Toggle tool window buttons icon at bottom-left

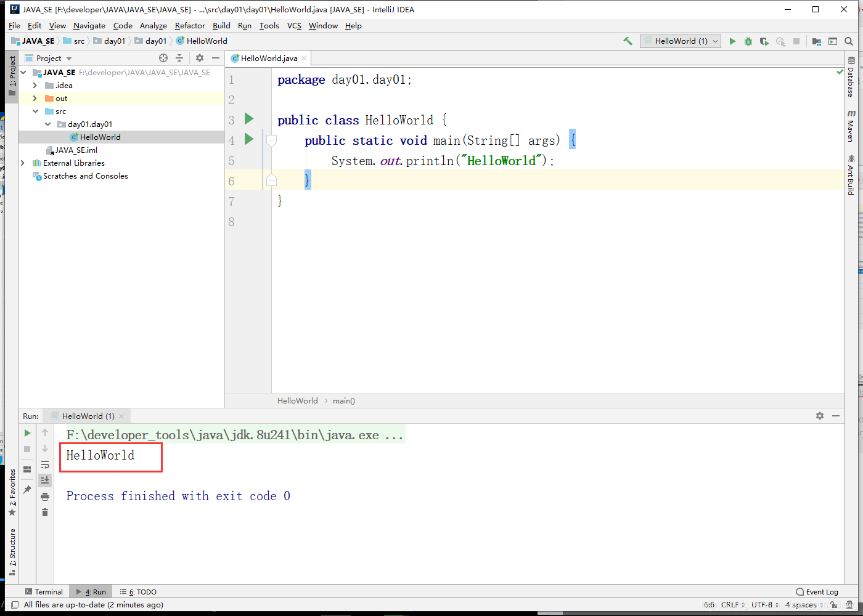click(x=15, y=605)
